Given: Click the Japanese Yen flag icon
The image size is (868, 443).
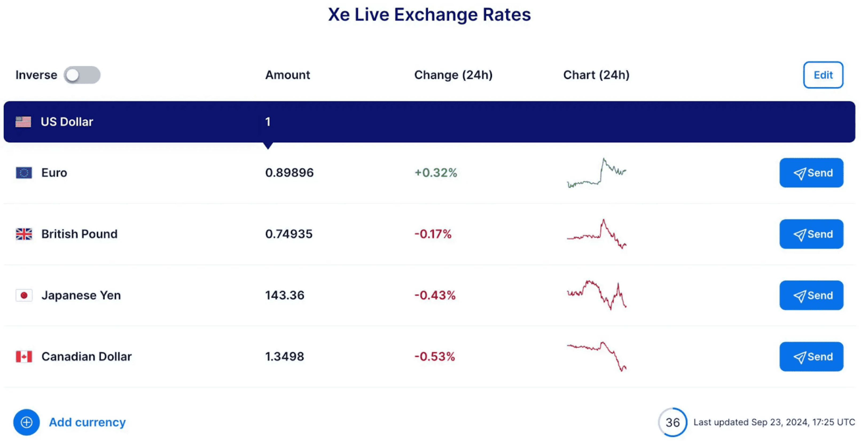Looking at the screenshot, I should tap(24, 295).
